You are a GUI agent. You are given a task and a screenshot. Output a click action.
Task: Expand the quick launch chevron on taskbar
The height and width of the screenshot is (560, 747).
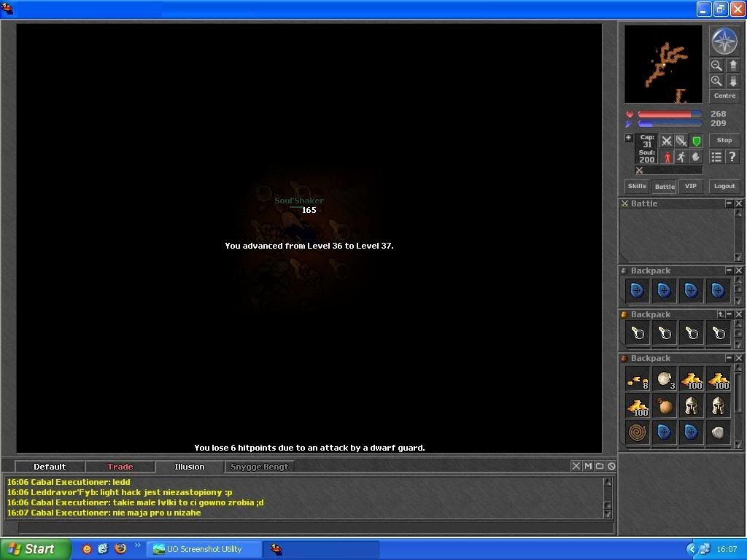tap(138, 545)
